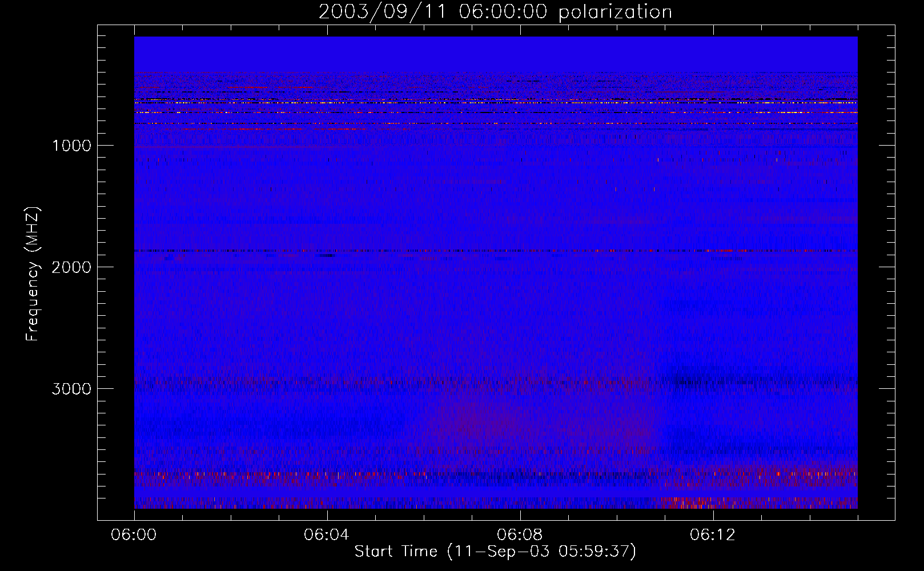This screenshot has width=924, height=571.
Task: Click the "Frequency (MHZ)" axis label
Action: (33, 274)
